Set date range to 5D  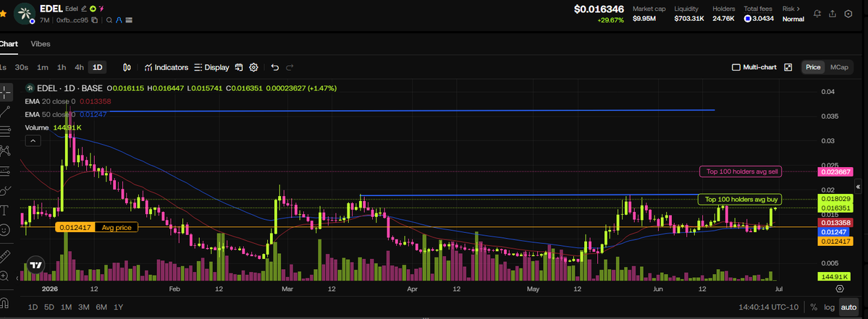point(49,307)
